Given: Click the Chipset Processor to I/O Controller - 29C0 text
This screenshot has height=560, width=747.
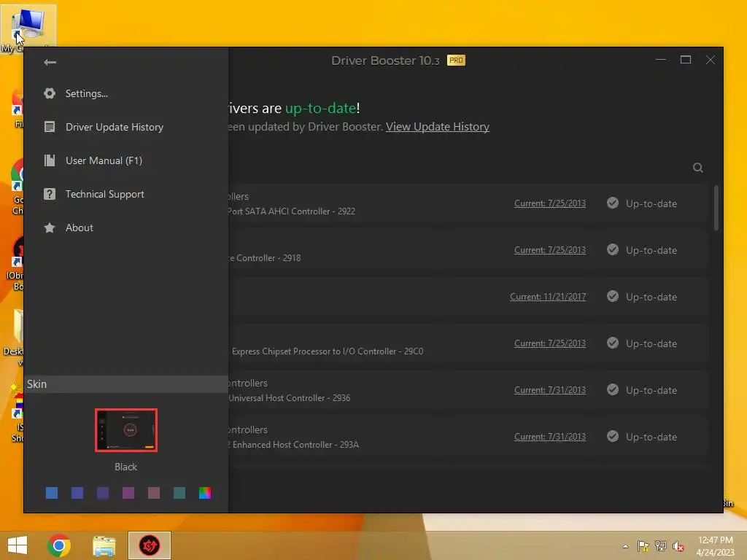Looking at the screenshot, I should point(328,351).
